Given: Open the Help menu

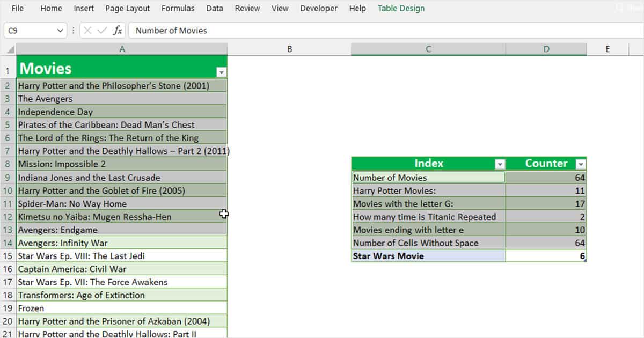Looking at the screenshot, I should (357, 9).
